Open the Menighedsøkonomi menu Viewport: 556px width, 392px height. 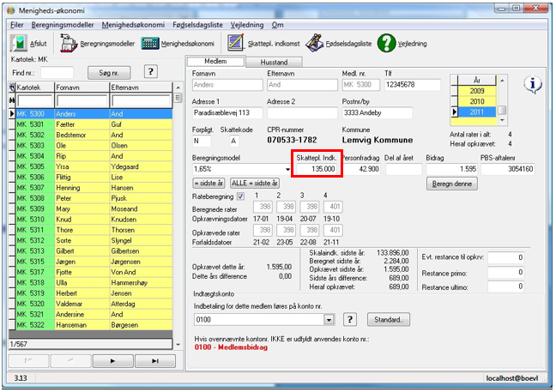coord(133,25)
